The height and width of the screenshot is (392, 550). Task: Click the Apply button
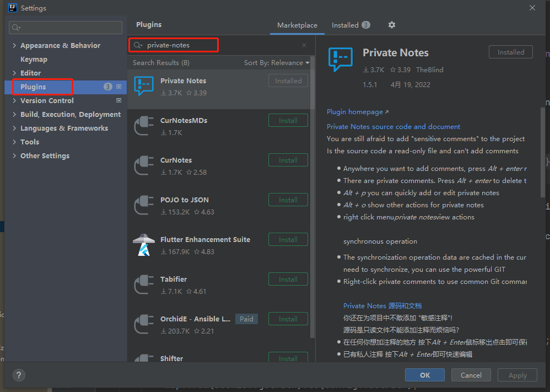point(517,375)
